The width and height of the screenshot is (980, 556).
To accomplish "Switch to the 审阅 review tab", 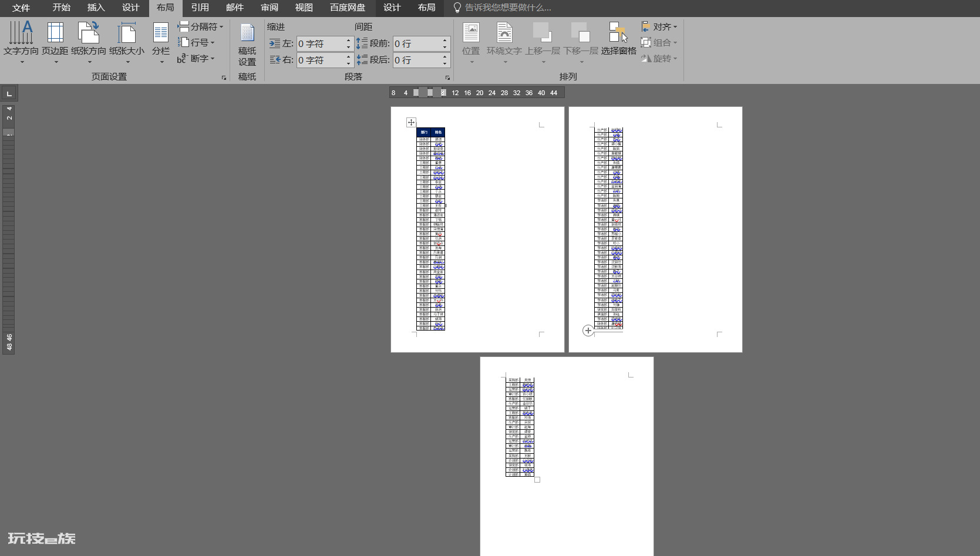I will pyautogui.click(x=270, y=8).
